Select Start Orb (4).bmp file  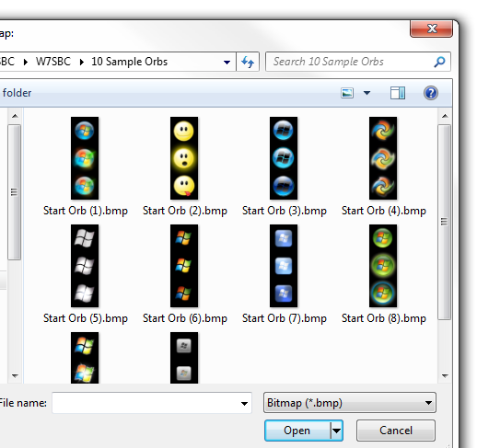coord(383,158)
